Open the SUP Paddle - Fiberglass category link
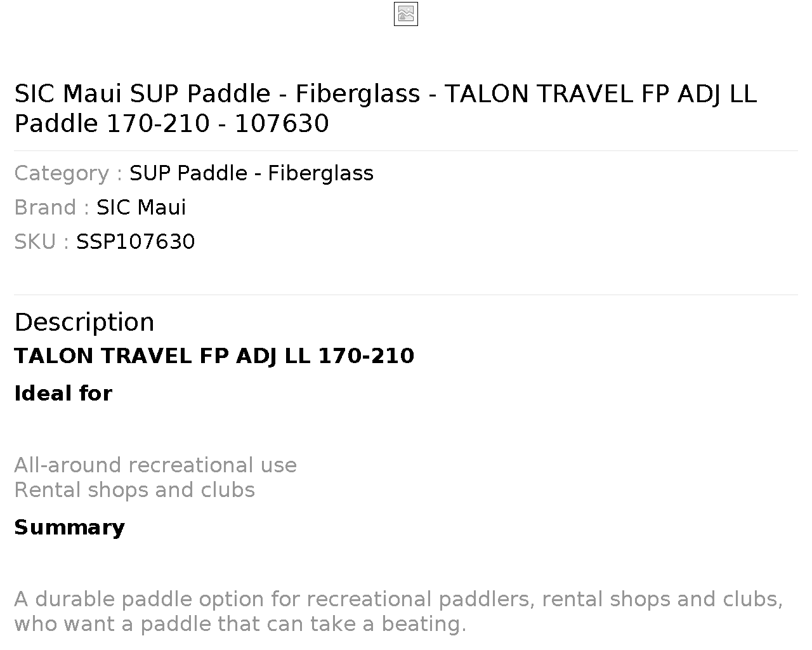812x650 pixels. coord(251,173)
